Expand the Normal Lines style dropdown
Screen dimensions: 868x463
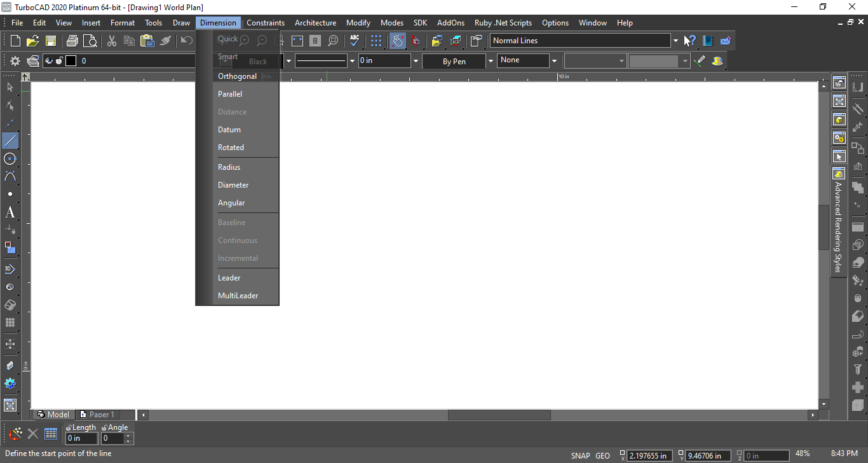(675, 41)
